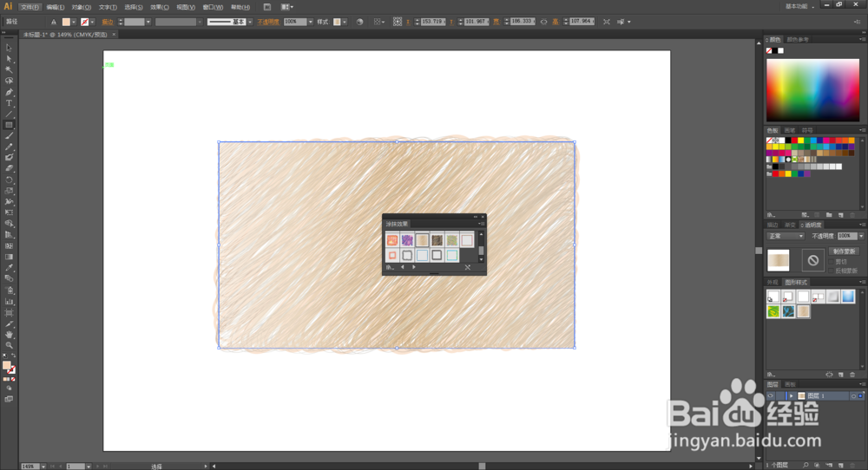Select the Paintbrush tool
The height and width of the screenshot is (470, 868).
(x=9, y=136)
